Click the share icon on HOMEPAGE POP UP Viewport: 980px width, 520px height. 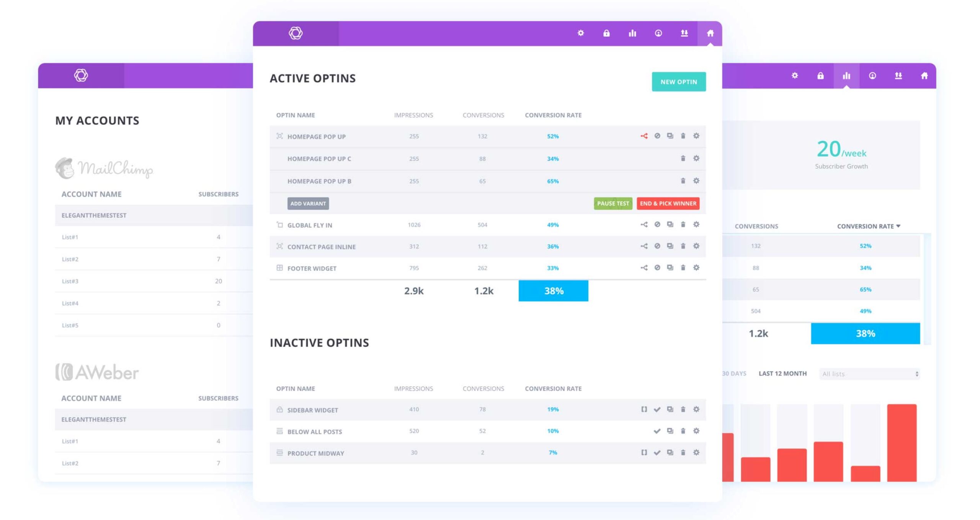tap(644, 136)
